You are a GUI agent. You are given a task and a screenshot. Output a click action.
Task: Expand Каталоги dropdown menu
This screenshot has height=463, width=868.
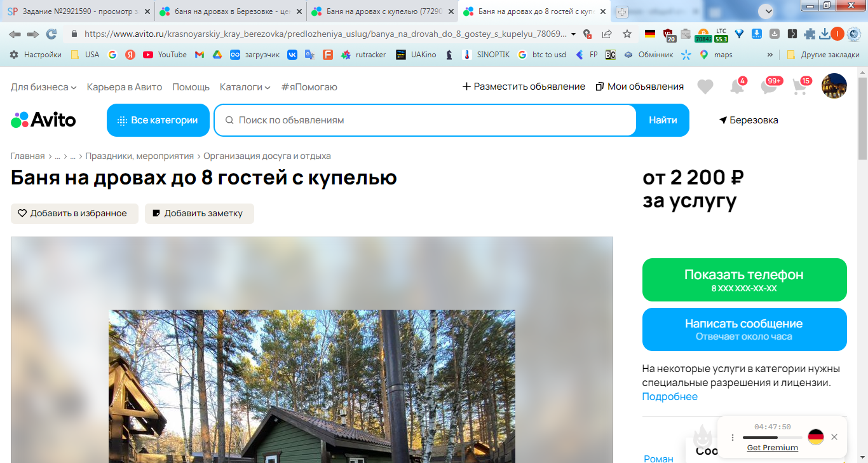pyautogui.click(x=245, y=87)
